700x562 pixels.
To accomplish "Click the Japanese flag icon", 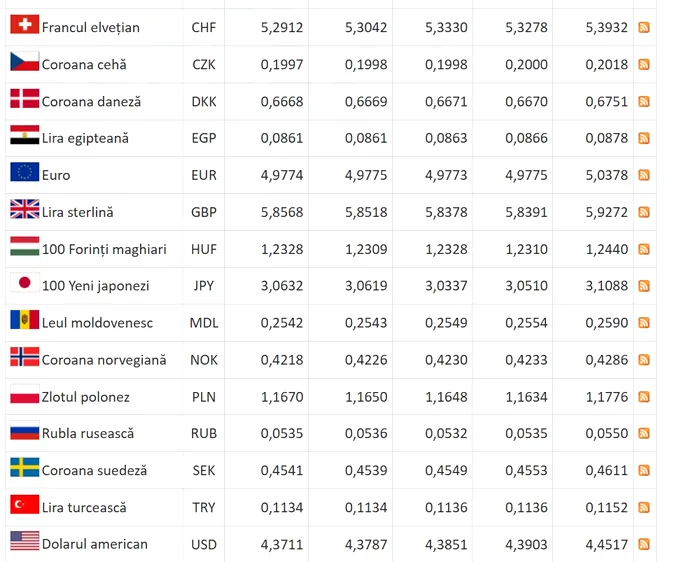I will (x=25, y=283).
